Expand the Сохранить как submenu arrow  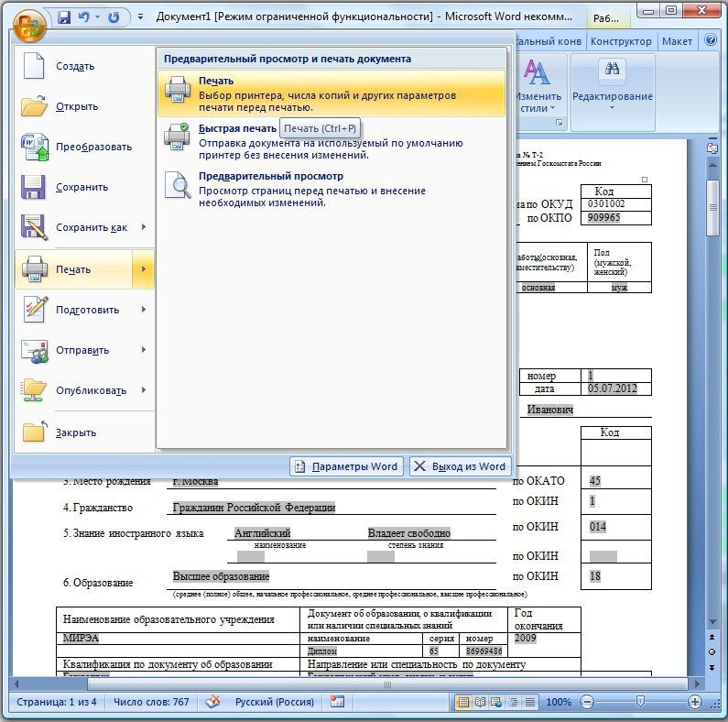[x=144, y=227]
